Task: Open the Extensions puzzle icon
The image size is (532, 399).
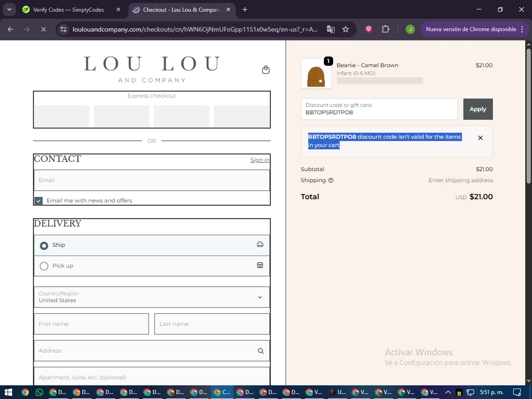Action: pyautogui.click(x=386, y=29)
